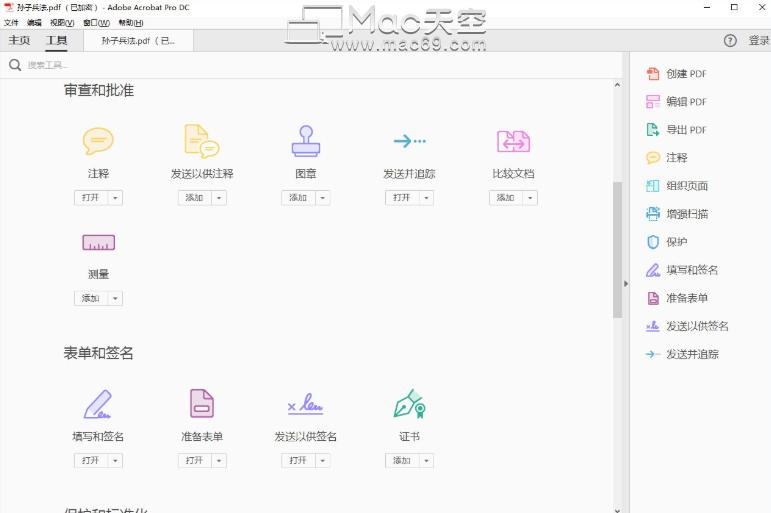Click 打开 button under 注释
The height and width of the screenshot is (513, 771).
[x=91, y=198]
